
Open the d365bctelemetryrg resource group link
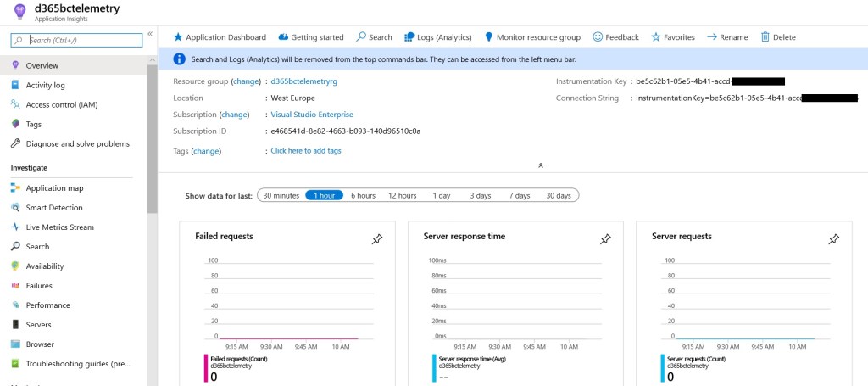[x=304, y=81]
